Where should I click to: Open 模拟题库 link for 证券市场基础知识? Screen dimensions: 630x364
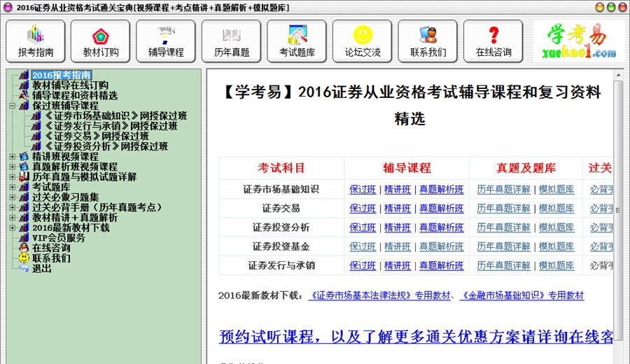(556, 189)
